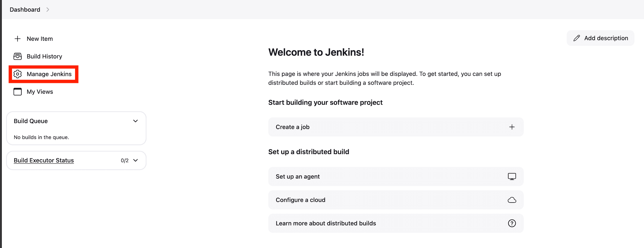Click the My Views icon

point(18,92)
